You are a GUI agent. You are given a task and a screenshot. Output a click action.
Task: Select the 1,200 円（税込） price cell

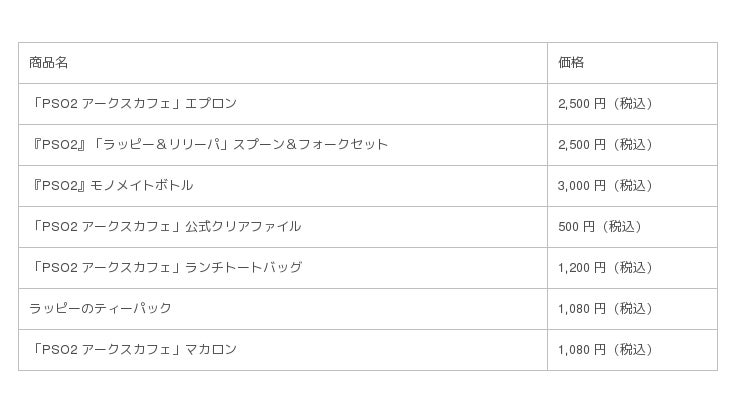tap(605, 268)
